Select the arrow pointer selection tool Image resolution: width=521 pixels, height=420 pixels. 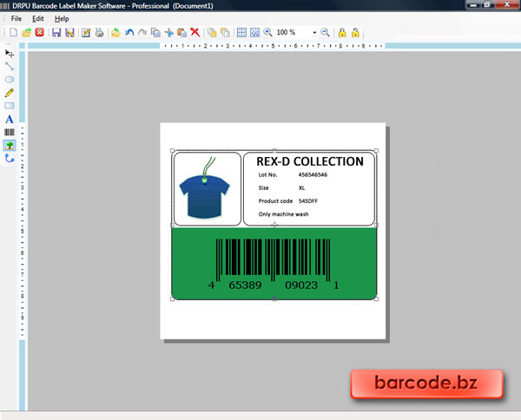click(10, 53)
